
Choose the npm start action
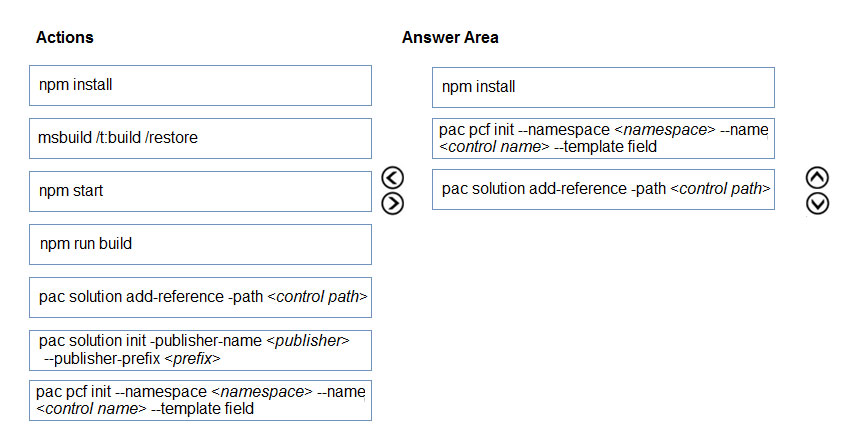click(200, 191)
